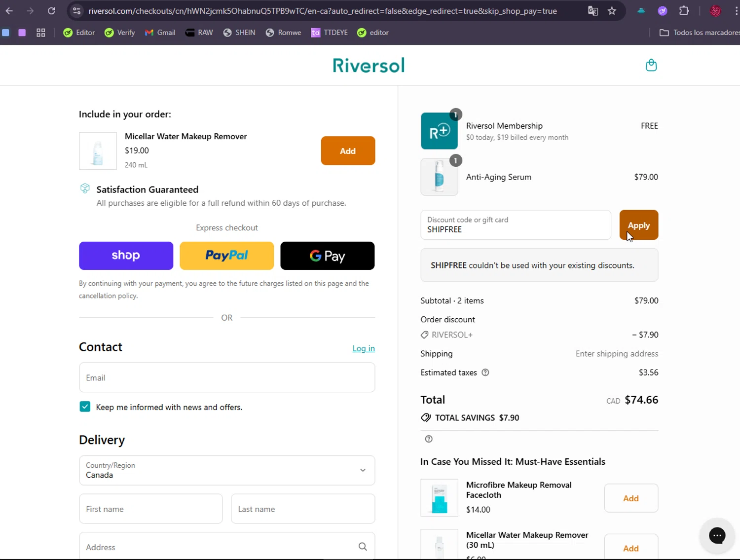Pay with Shop Pay button
The height and width of the screenshot is (560, 740).
126,256
